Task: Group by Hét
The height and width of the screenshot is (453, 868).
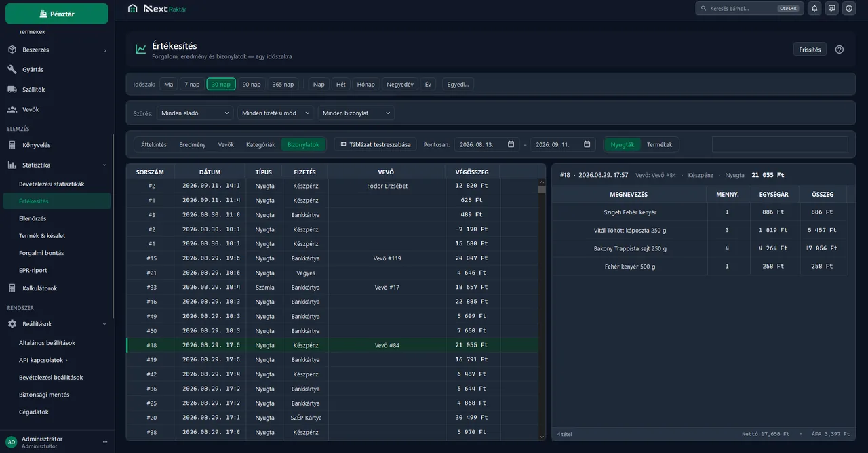Action: pyautogui.click(x=341, y=85)
